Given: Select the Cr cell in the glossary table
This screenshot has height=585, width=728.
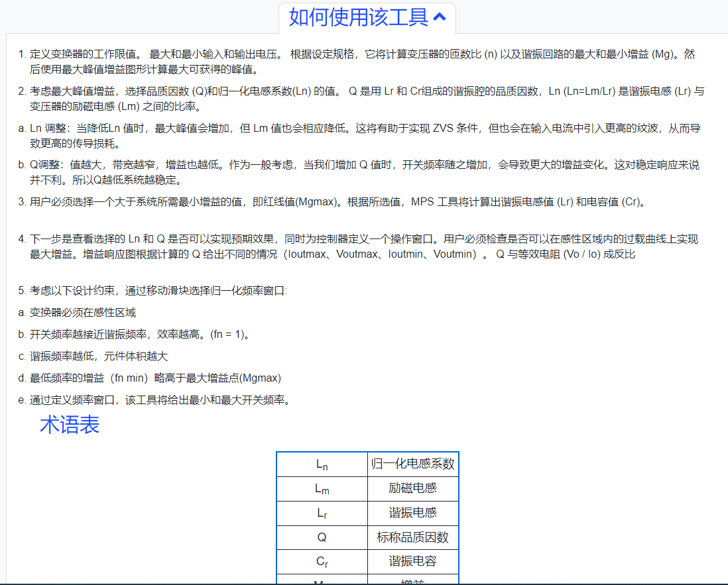Looking at the screenshot, I should (x=322, y=562).
